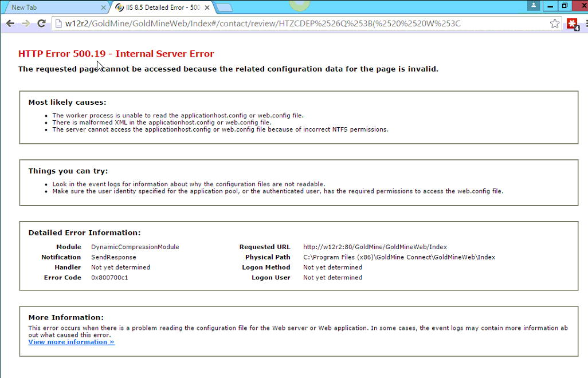Go back to the previous page
This screenshot has width=588, height=378.
(10, 23)
